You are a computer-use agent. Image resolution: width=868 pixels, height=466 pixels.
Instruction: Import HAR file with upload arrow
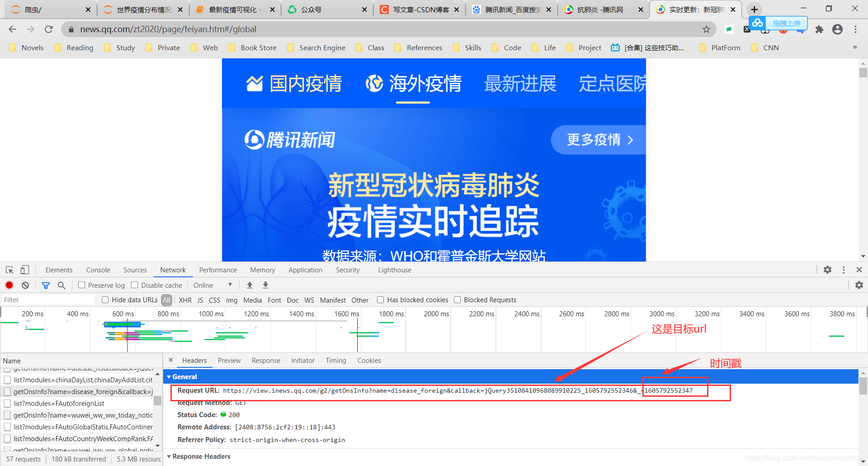pos(250,285)
